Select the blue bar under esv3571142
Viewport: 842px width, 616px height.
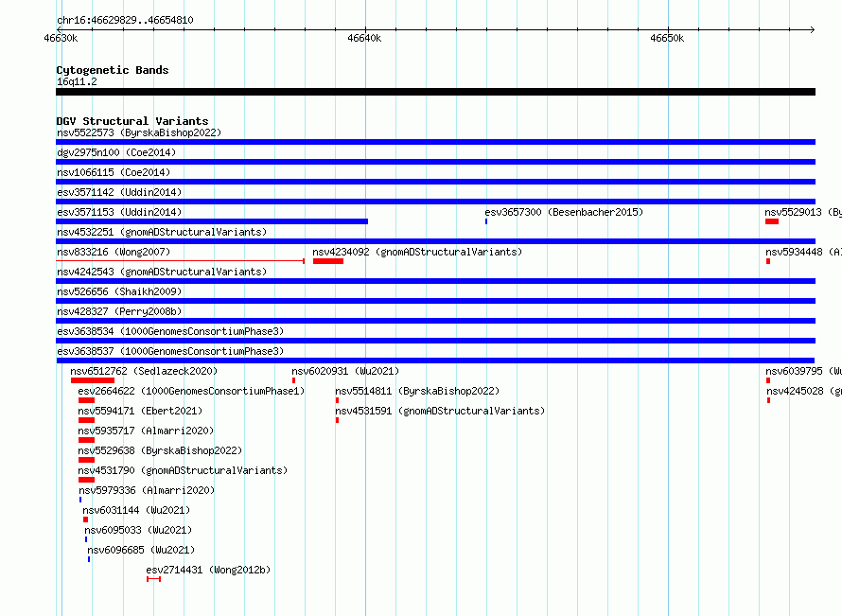click(435, 202)
